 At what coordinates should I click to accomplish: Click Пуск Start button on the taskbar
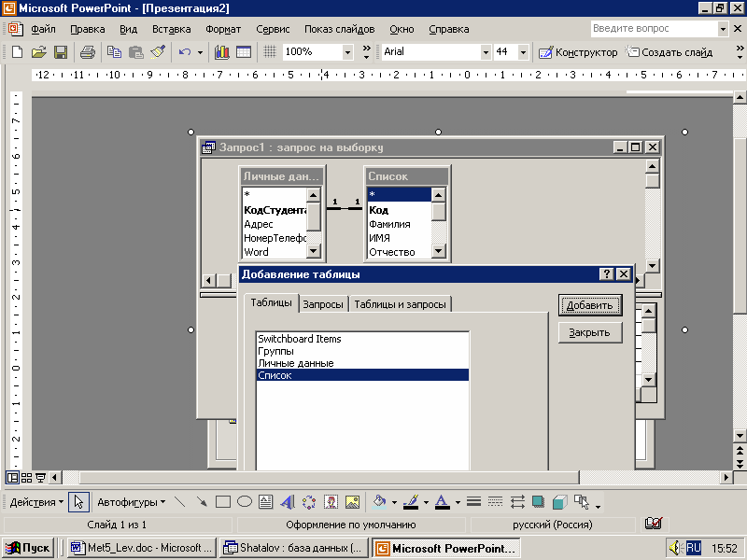click(28, 548)
